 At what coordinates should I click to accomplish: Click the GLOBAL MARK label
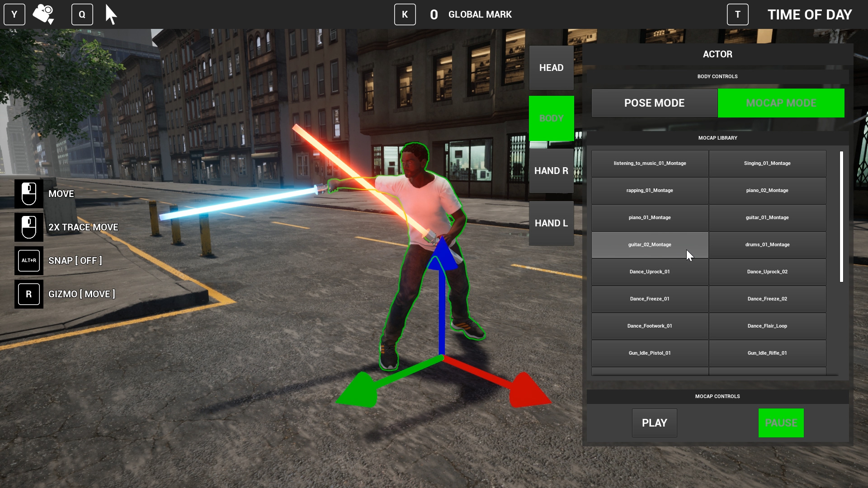(x=480, y=14)
